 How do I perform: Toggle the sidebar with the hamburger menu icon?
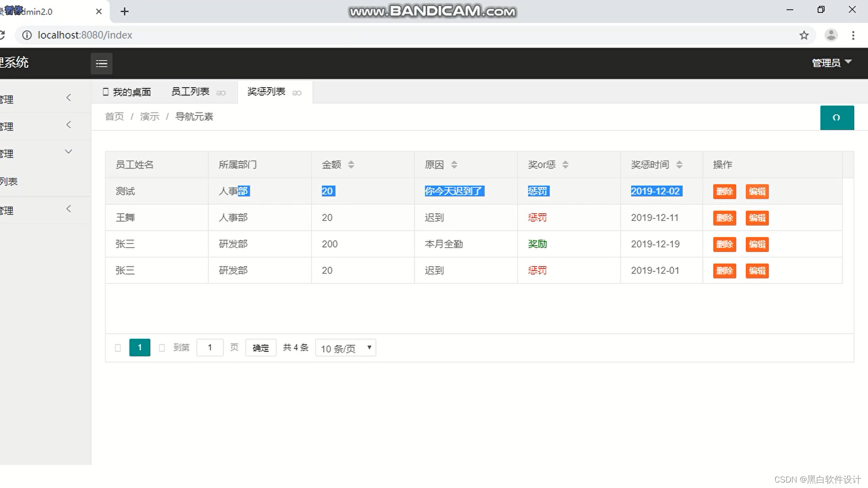point(101,63)
